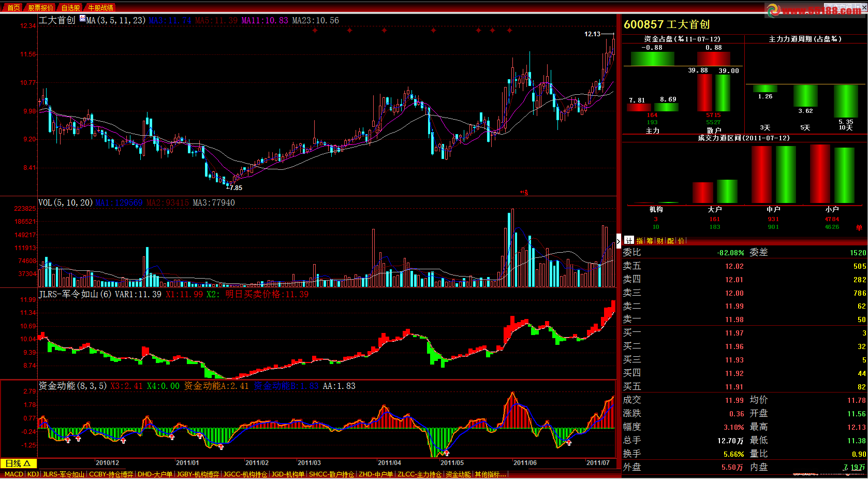
Task: Open the 牛股战绩 tab
Action: [100, 8]
